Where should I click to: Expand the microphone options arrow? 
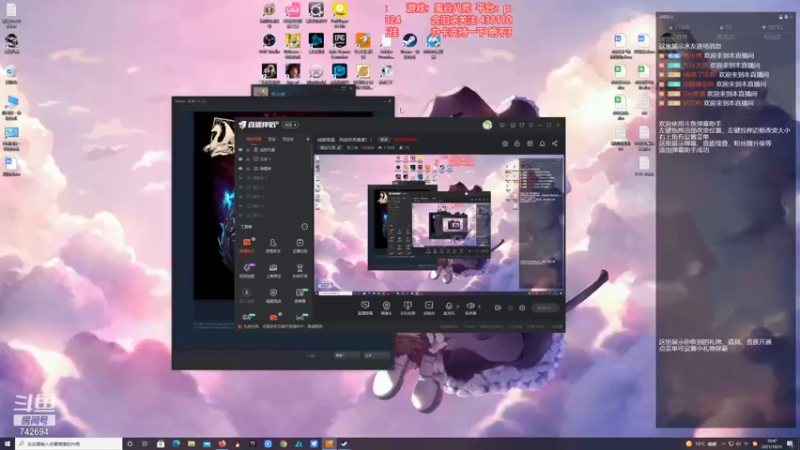pyautogui.click(x=457, y=307)
